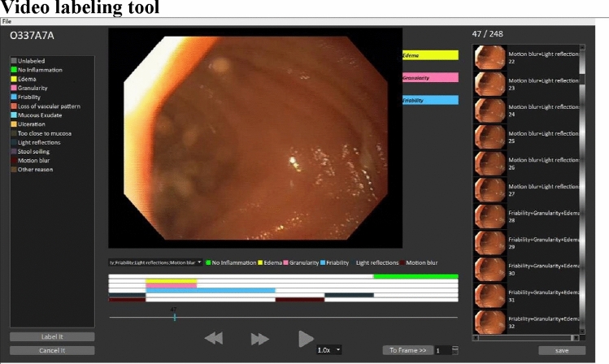Select the Mucous Exudate label

click(x=37, y=115)
